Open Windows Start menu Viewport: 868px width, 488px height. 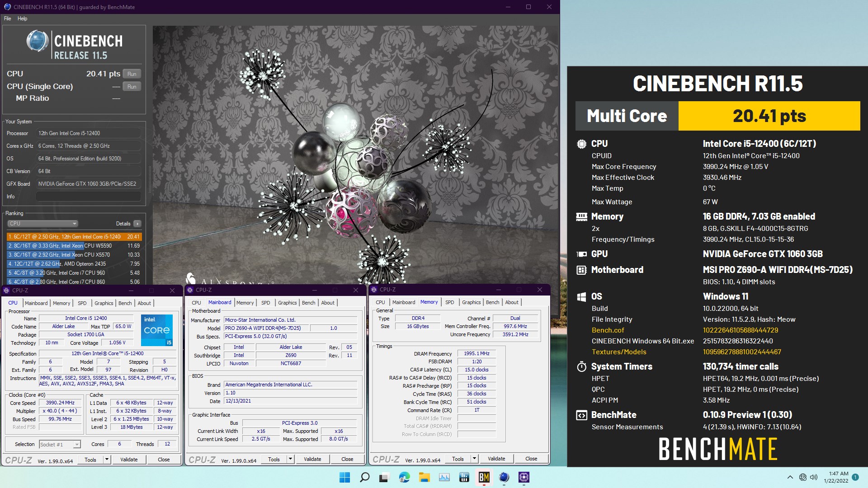pos(344,477)
